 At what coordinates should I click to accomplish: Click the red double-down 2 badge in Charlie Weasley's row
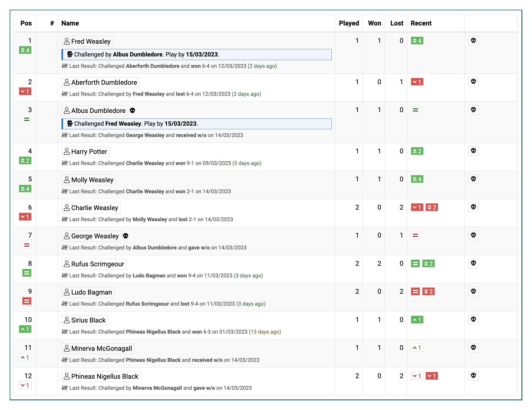tap(431, 207)
